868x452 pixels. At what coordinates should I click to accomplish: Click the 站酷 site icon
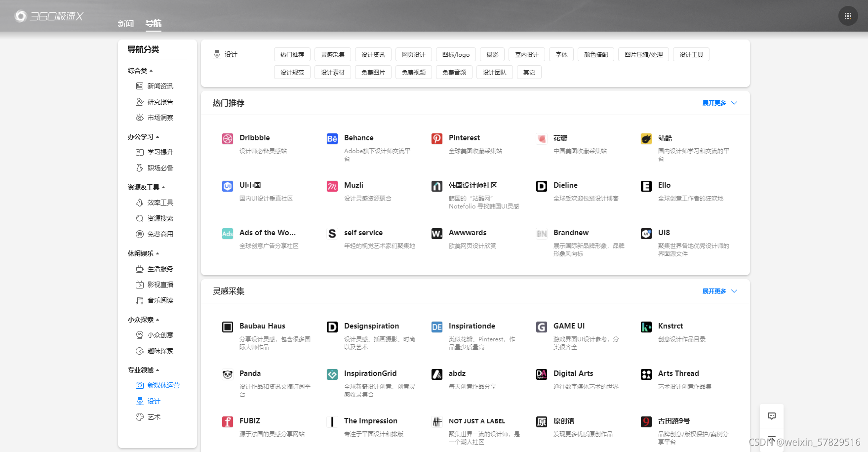(646, 139)
